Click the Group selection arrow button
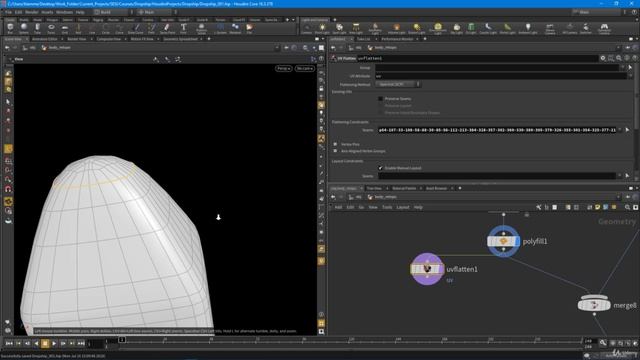The image size is (640, 360). click(x=630, y=67)
